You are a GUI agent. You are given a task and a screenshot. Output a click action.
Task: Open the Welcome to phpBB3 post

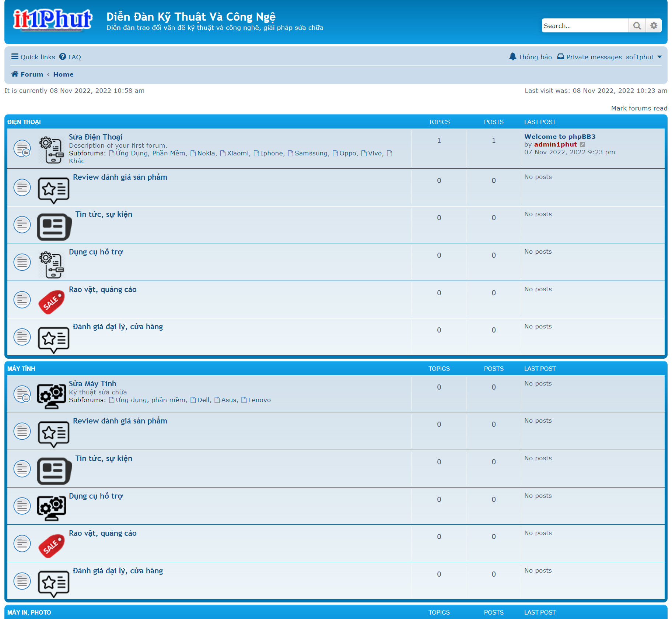(560, 137)
